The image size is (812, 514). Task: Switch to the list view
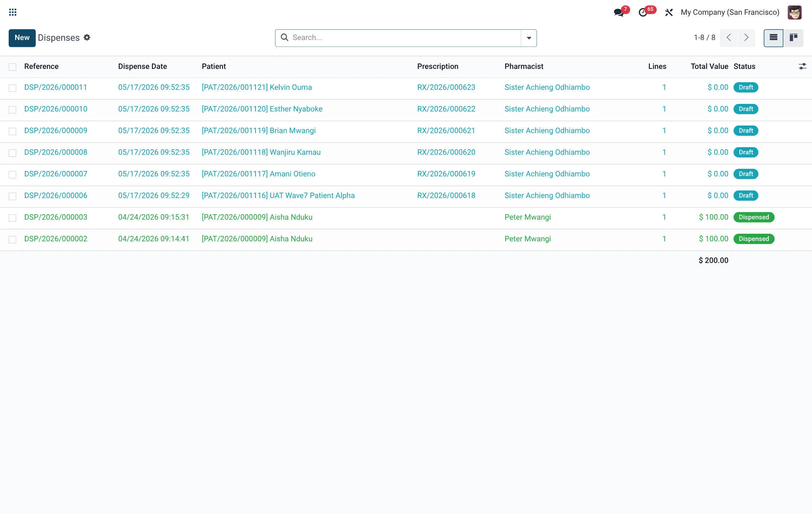click(x=773, y=38)
